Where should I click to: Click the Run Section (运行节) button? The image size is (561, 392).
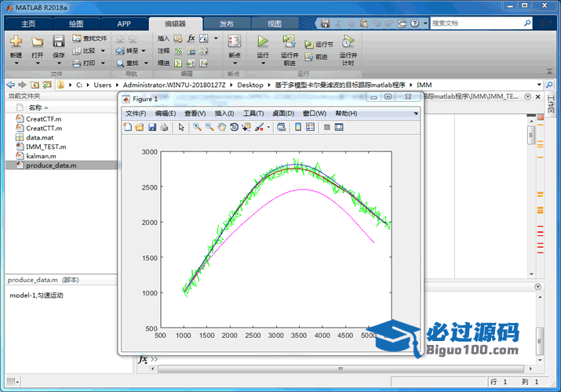coord(319,45)
